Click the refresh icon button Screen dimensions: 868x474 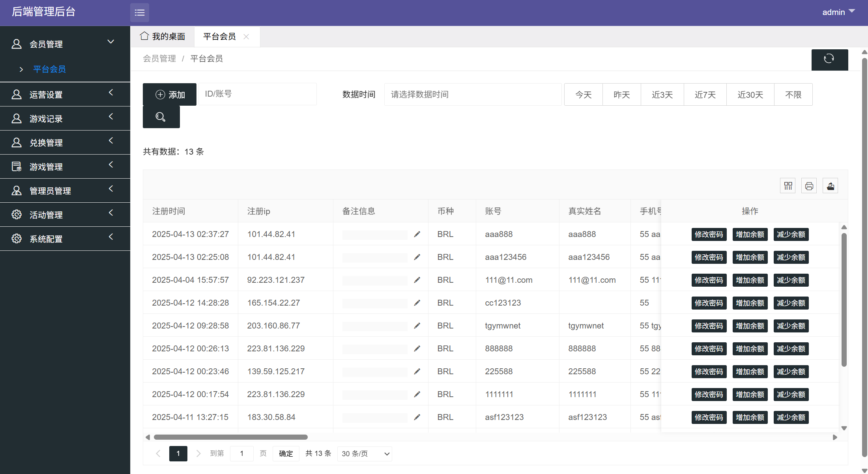pos(829,60)
